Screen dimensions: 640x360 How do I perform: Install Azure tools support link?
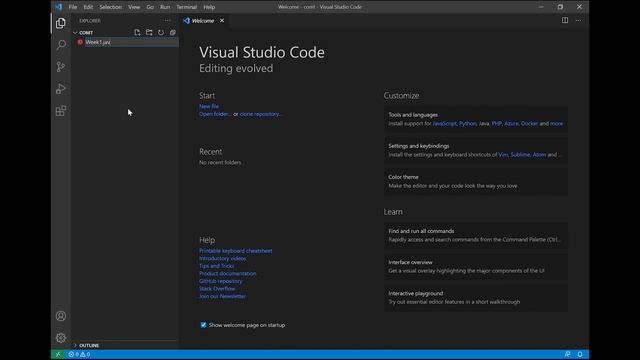(511, 123)
